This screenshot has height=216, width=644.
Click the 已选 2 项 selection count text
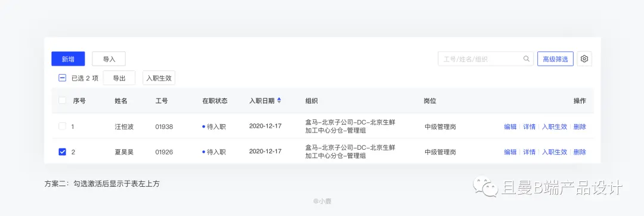point(85,78)
